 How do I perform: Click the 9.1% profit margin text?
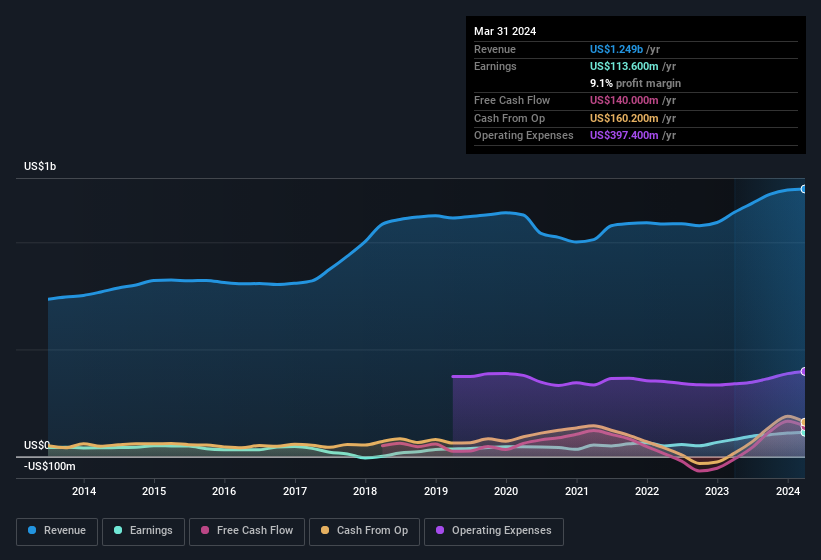coord(636,83)
